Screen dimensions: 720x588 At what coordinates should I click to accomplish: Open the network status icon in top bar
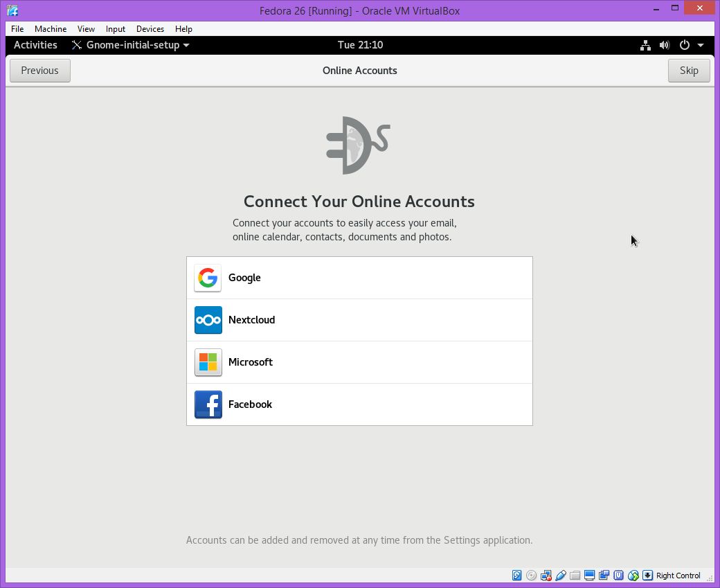pyautogui.click(x=646, y=45)
